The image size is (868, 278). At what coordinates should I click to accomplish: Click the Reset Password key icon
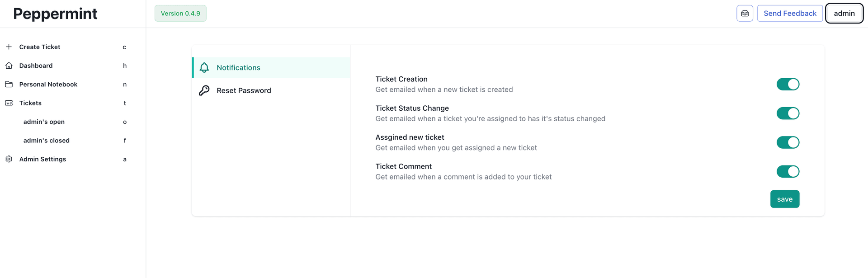[x=204, y=90]
